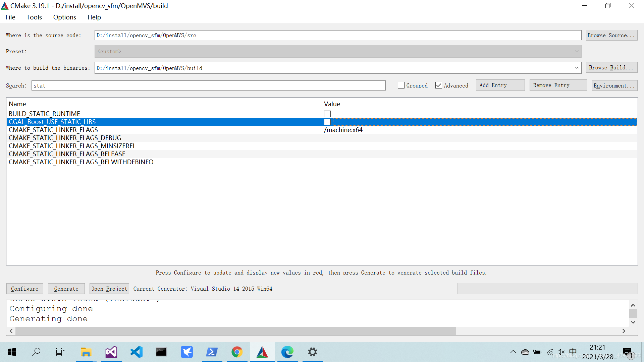The image size is (644, 362).
Task: Open the command prompt taskbar icon
Action: pyautogui.click(x=161, y=352)
